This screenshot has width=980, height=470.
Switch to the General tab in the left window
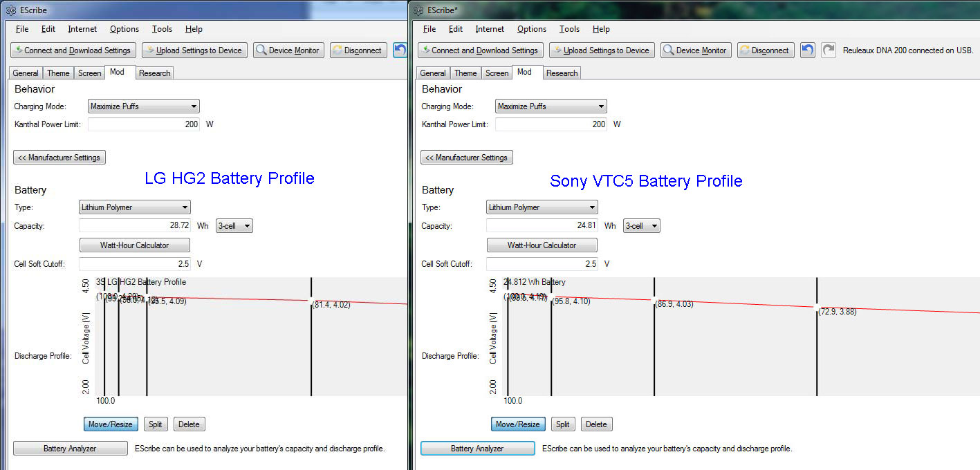[x=26, y=73]
